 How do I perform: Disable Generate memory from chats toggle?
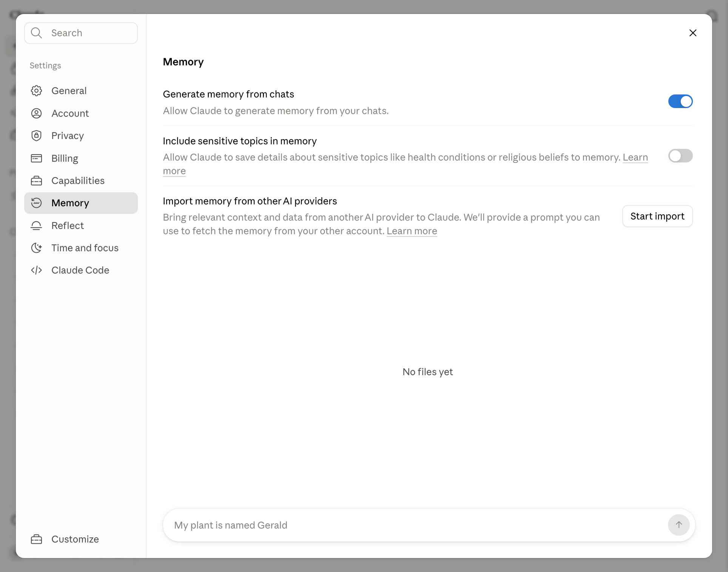[680, 101]
